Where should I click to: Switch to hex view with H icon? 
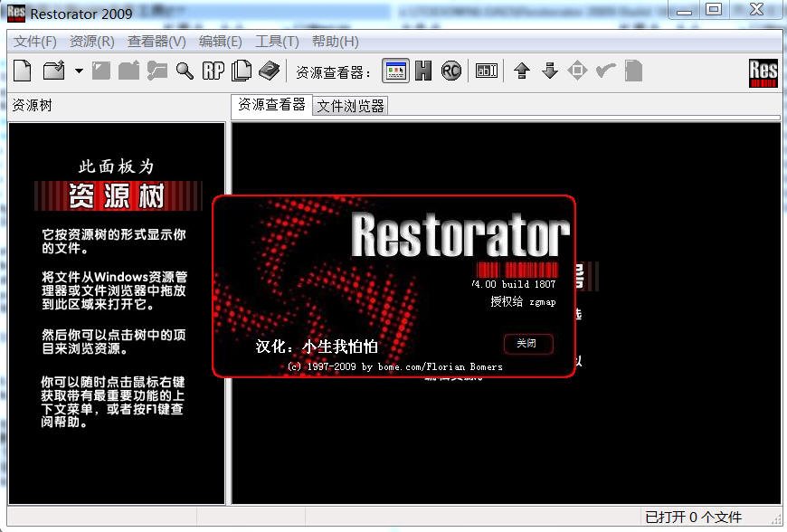(x=423, y=71)
